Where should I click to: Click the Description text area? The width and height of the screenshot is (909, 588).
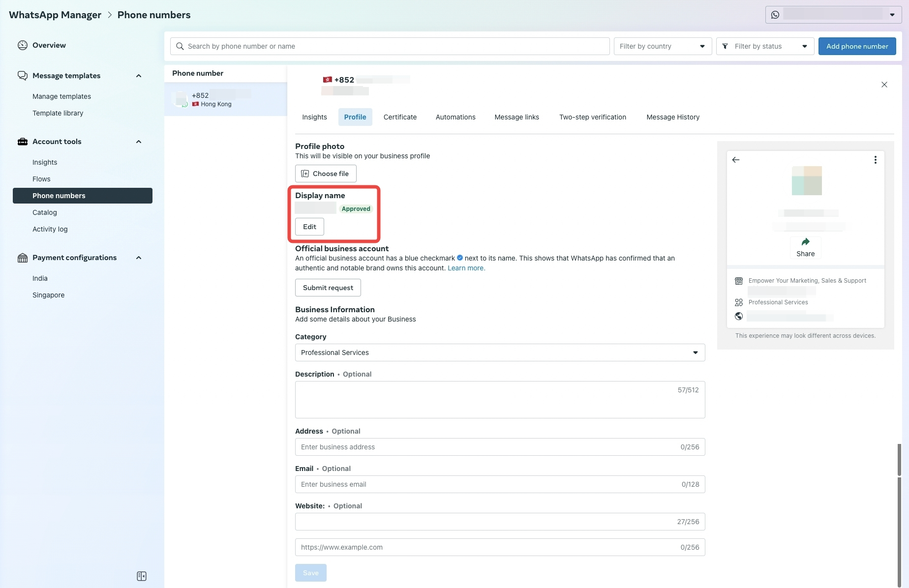point(500,400)
